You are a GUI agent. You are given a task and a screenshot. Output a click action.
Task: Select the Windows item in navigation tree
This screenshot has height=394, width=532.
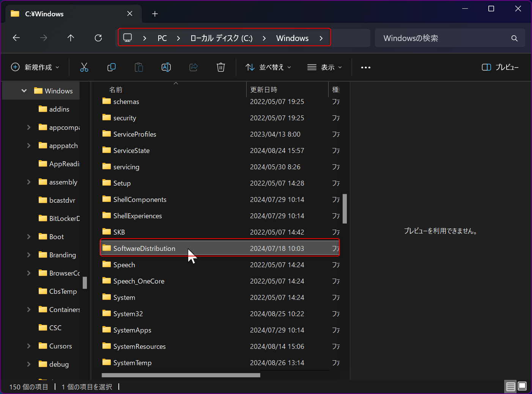(x=41, y=91)
